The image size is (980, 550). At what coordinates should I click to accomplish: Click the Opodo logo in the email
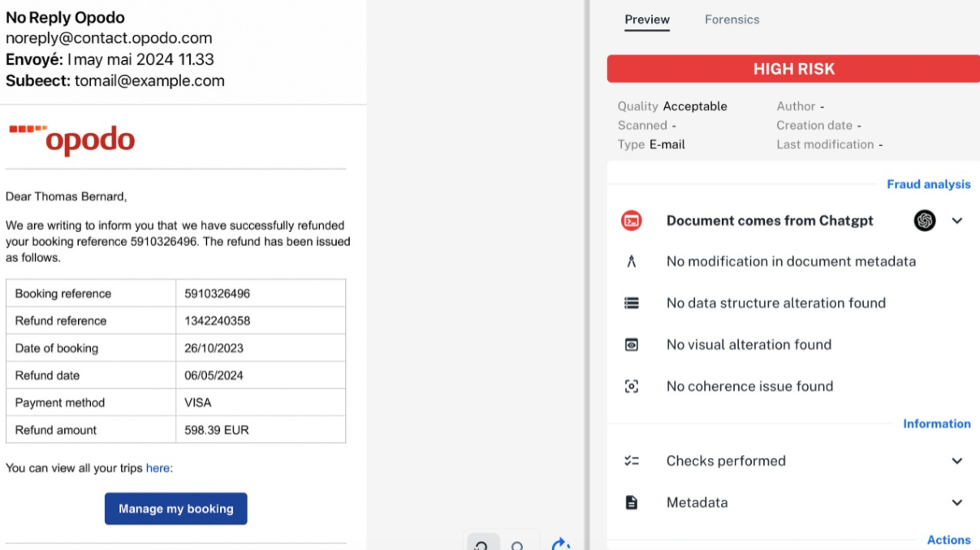pos(72,140)
